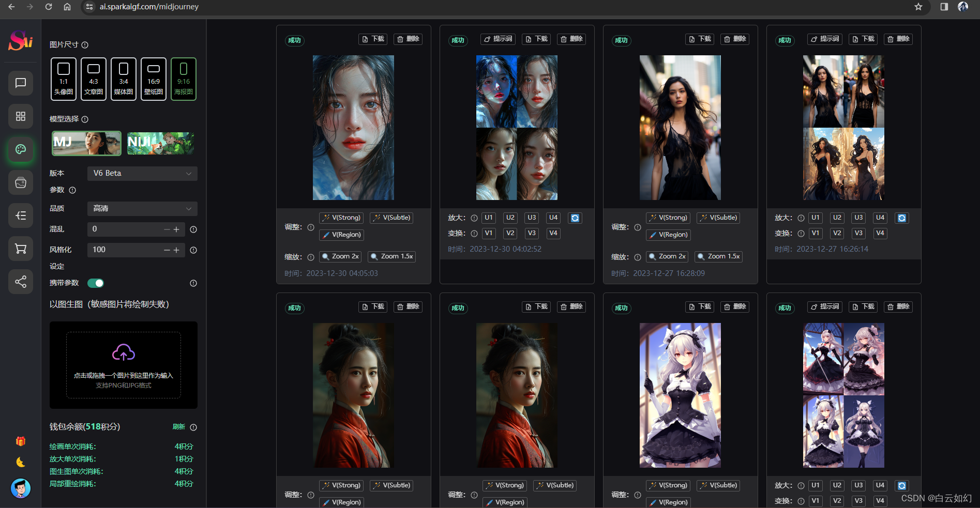The height and width of the screenshot is (508, 980).
Task: Click the browser back arrow
Action: (11, 7)
